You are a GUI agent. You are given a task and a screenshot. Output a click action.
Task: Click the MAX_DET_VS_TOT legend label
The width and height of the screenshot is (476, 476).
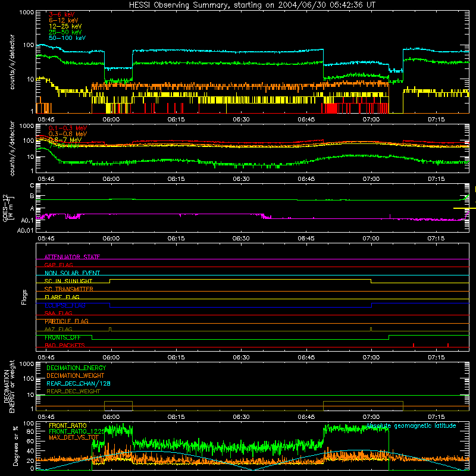[74, 437]
